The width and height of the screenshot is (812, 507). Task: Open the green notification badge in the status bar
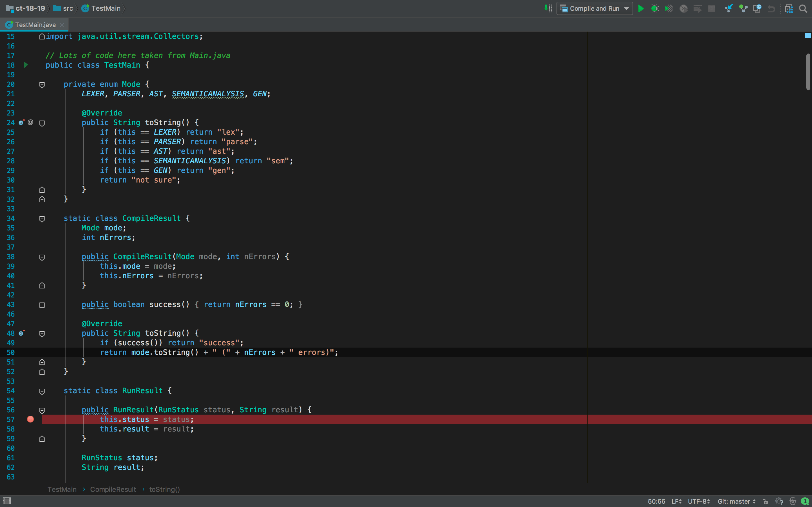pos(805,502)
